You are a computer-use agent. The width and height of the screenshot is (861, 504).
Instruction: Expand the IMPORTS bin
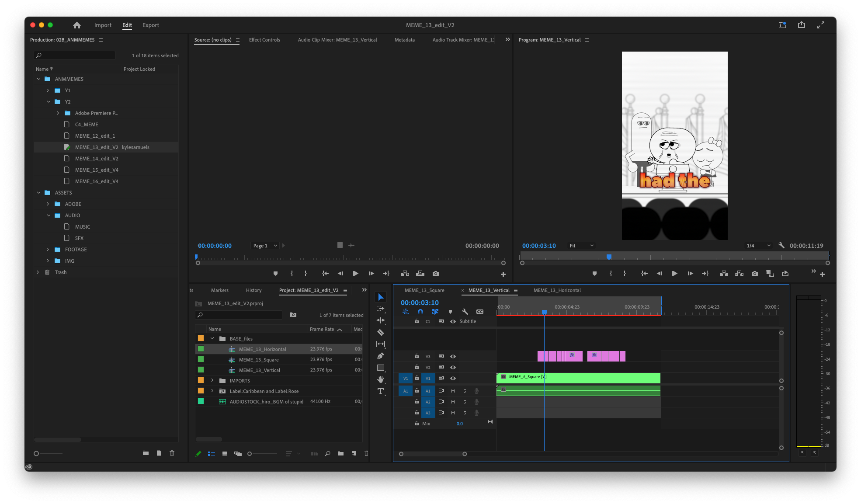coord(212,380)
